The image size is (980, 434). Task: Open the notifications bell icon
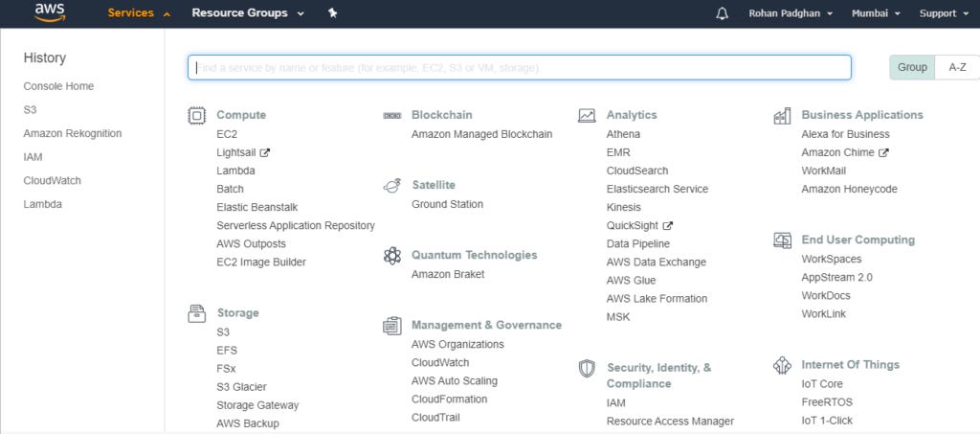coord(722,13)
